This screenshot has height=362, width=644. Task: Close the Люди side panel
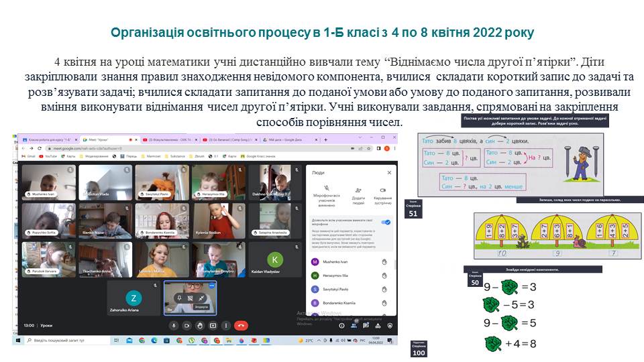click(391, 172)
